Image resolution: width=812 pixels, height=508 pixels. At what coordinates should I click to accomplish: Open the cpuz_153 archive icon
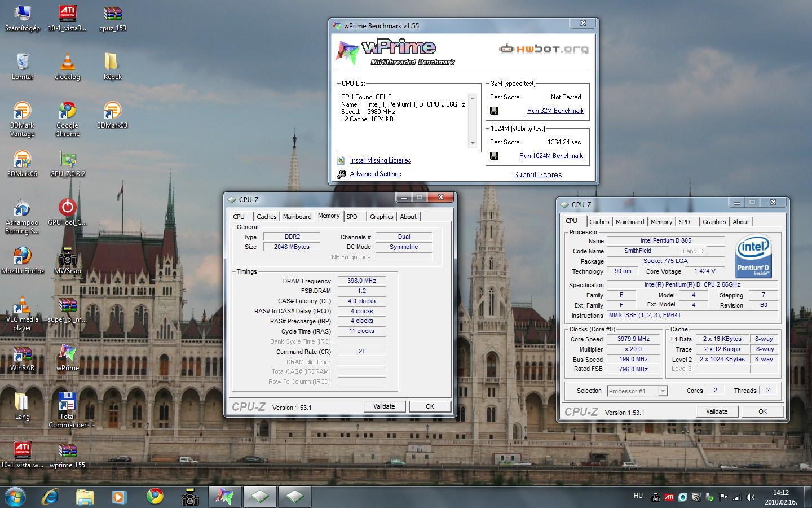(112, 18)
